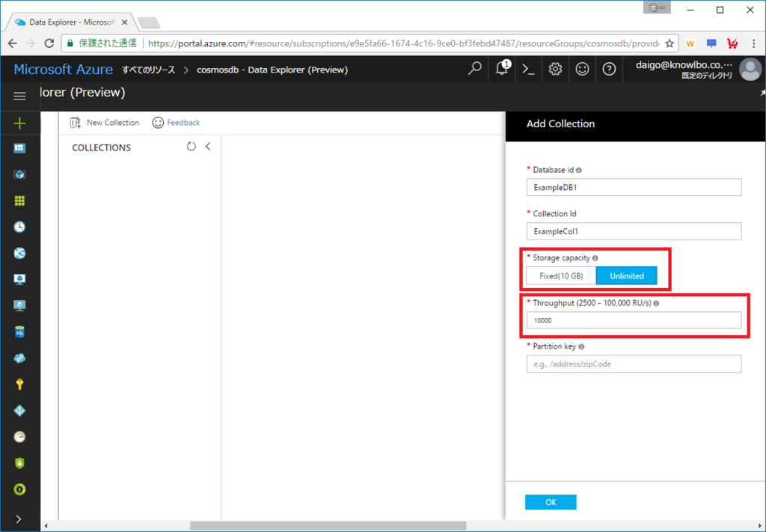
Task: Click the Feedback link in the toolbar
Action: [177, 123]
